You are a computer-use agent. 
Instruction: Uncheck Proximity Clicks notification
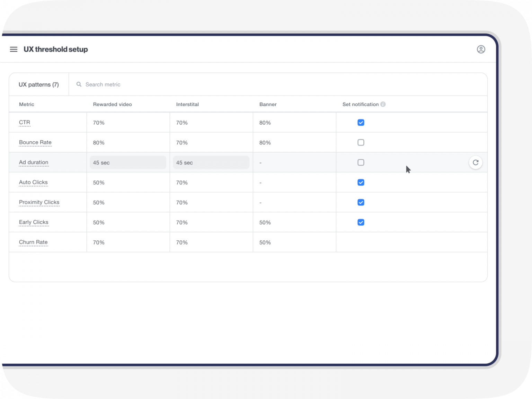click(361, 202)
